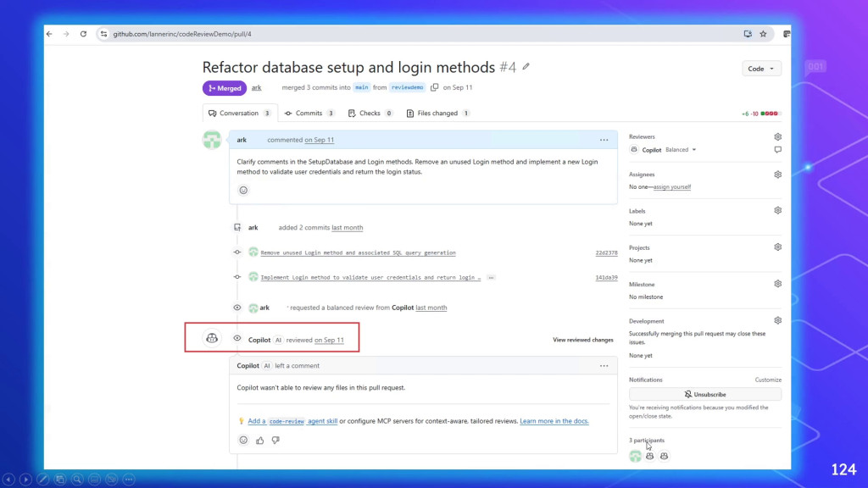Open Learn more in the docs link
Viewport: 868px width, 488px height.
554,421
